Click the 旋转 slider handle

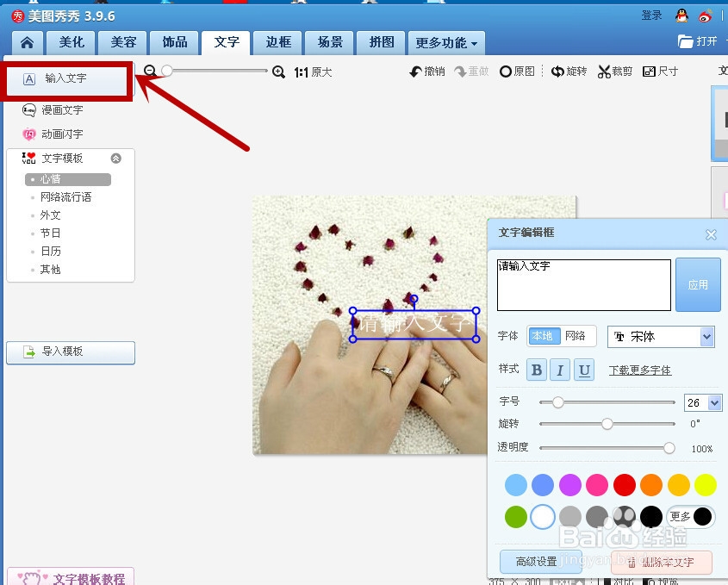(607, 424)
